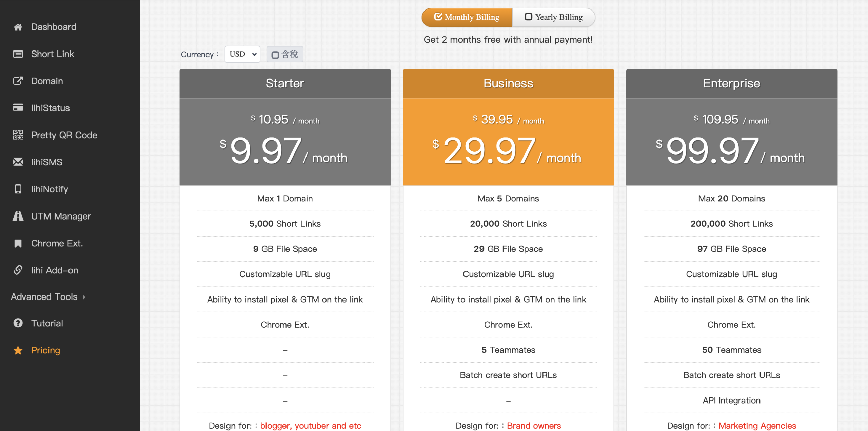Click the Pretty QR Code icon
The image size is (868, 431).
[18, 135]
